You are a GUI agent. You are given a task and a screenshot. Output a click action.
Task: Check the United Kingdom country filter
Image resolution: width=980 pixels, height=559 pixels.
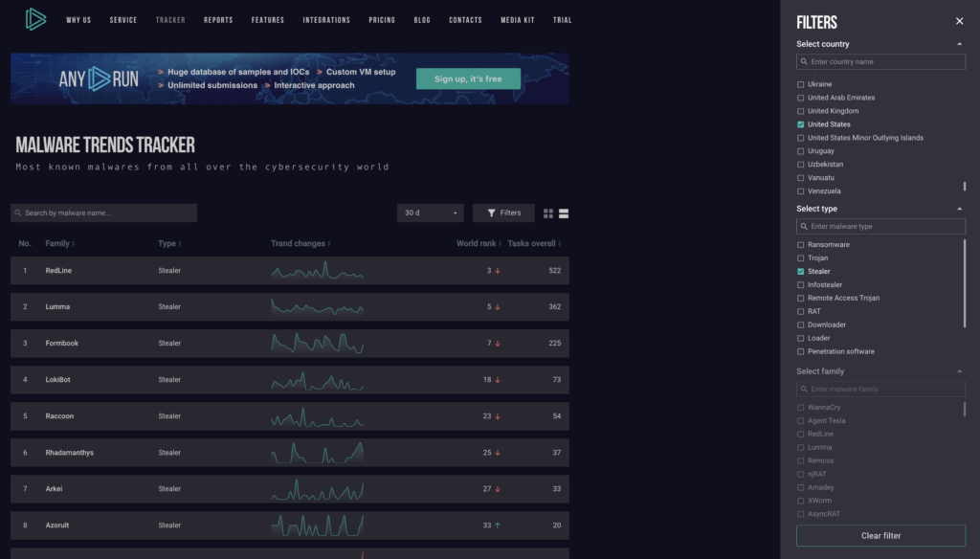(801, 111)
